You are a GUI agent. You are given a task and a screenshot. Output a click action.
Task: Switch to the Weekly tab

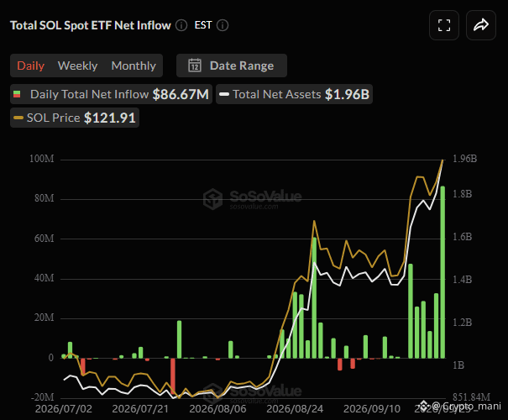(x=77, y=66)
